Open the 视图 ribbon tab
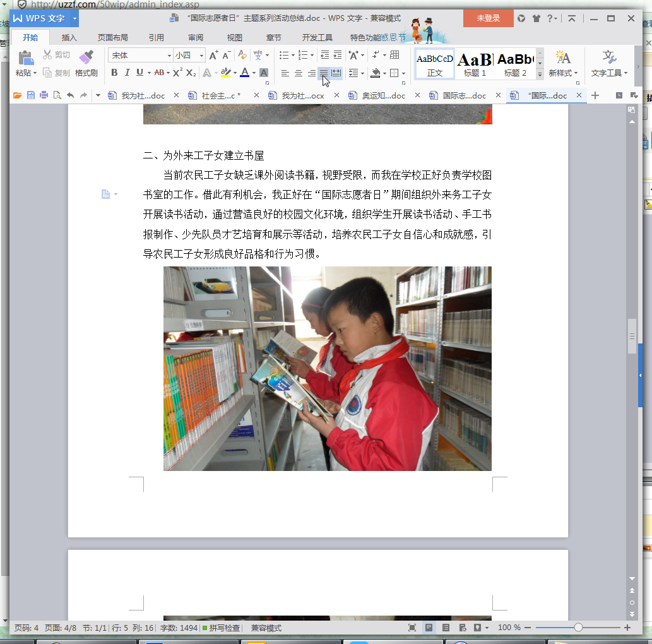This screenshot has width=652, height=644. (235, 38)
